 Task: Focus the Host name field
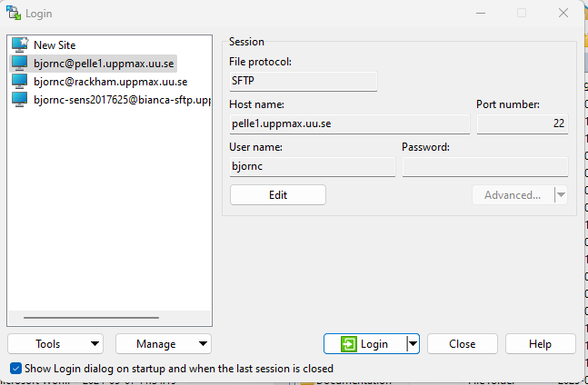point(349,123)
